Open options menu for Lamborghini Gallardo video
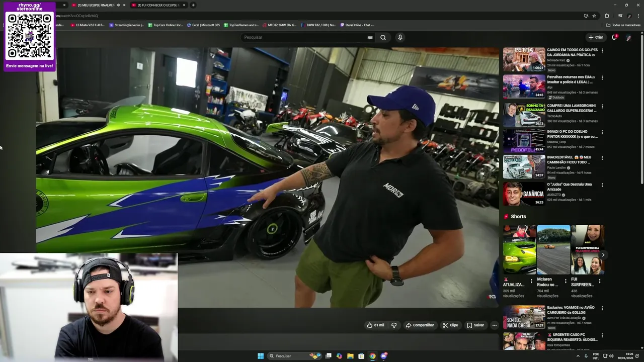 pyautogui.click(x=602, y=106)
